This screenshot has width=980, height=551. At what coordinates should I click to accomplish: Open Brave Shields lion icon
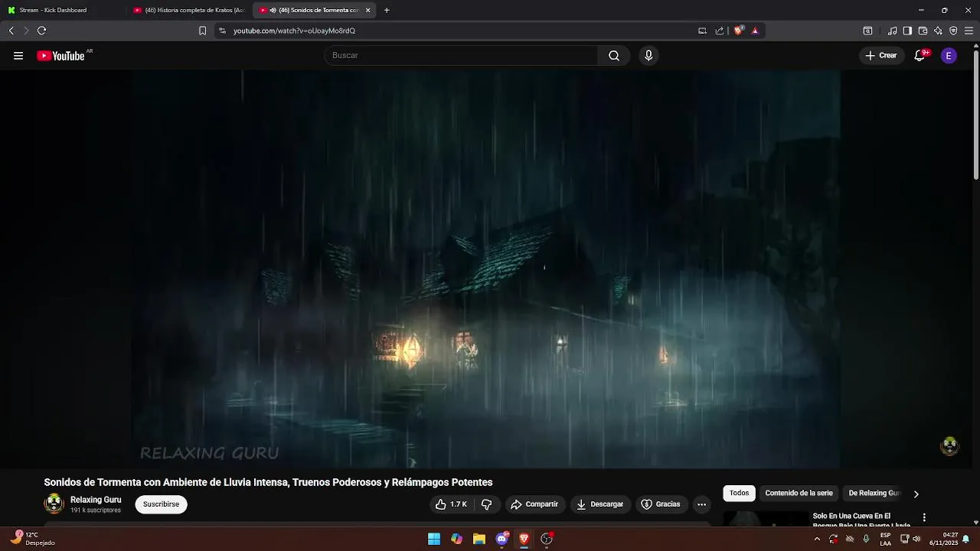click(738, 31)
